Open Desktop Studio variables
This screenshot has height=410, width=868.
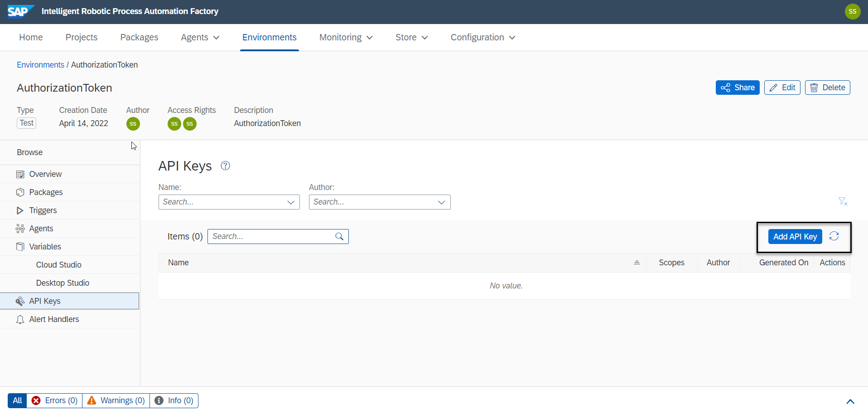[70, 283]
